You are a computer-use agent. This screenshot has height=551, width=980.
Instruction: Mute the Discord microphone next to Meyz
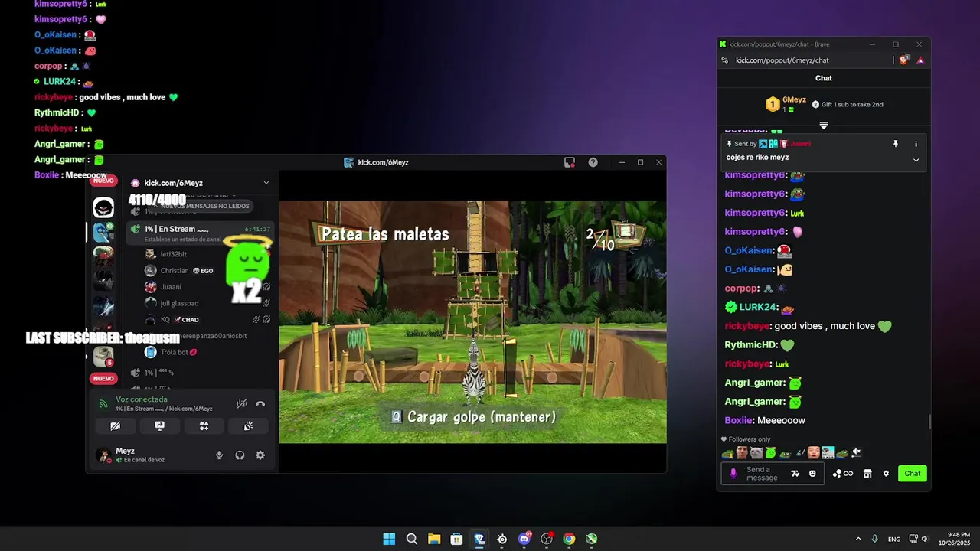219,455
